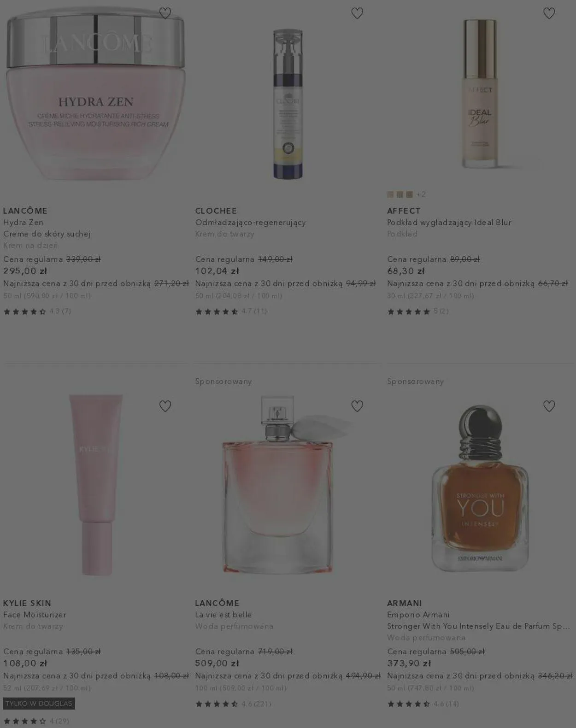The width and height of the screenshot is (576, 728).
Task: Favorite the Clochee face cream with heart
Action: [357, 13]
